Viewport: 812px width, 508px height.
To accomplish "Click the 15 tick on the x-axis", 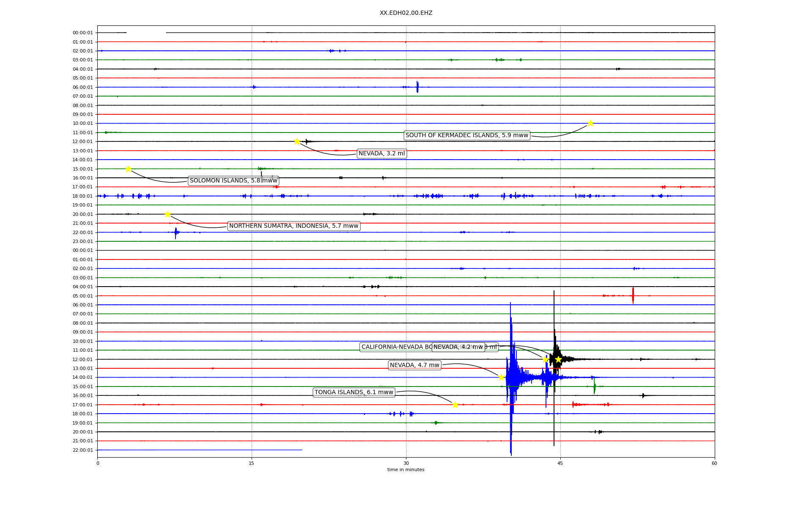I will (252, 463).
